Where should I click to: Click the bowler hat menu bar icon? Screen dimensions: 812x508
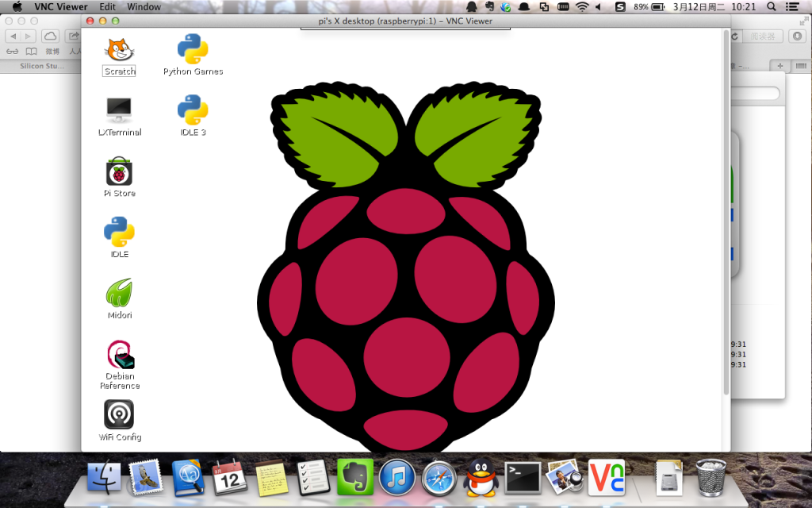524,6
